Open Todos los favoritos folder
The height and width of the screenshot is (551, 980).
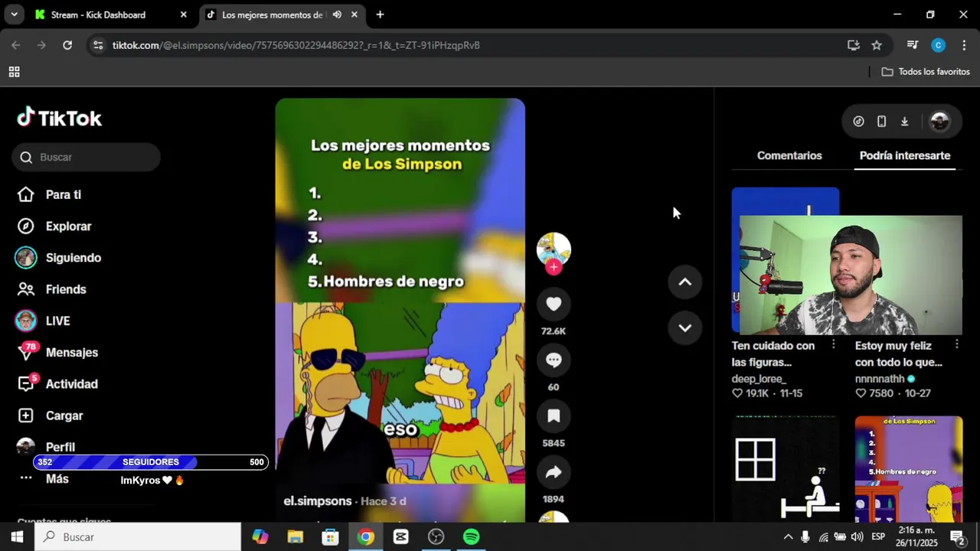(926, 72)
